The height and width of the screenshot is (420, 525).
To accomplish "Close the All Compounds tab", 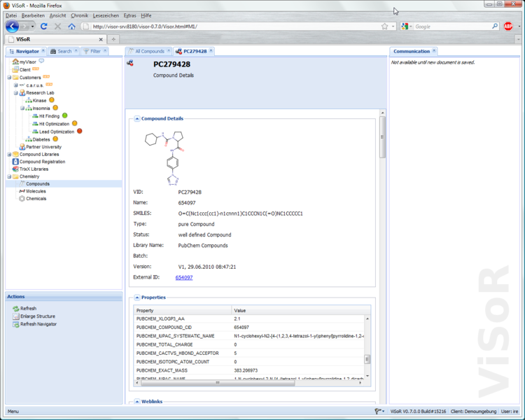I will coord(169,50).
